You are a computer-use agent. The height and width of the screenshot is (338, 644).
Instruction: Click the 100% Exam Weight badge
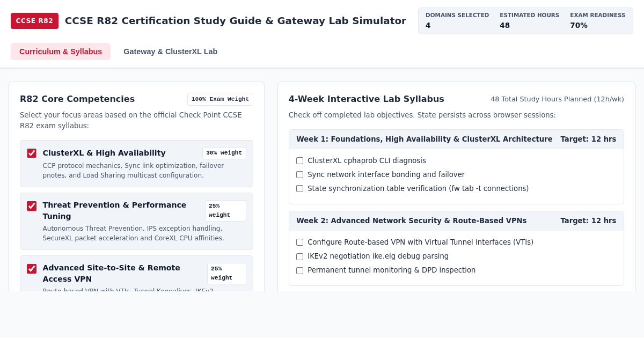coord(220,99)
